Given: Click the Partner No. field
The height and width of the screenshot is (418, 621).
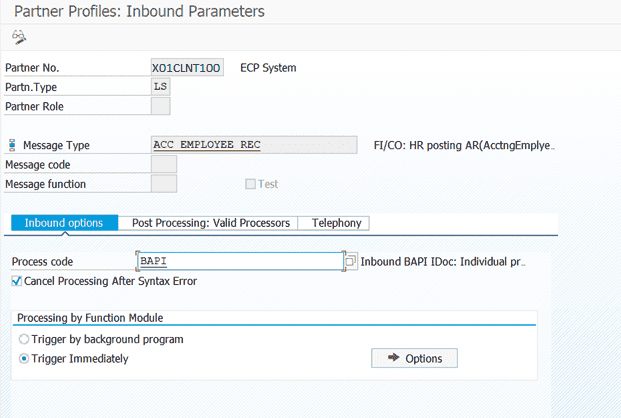Looking at the screenshot, I should (186, 68).
